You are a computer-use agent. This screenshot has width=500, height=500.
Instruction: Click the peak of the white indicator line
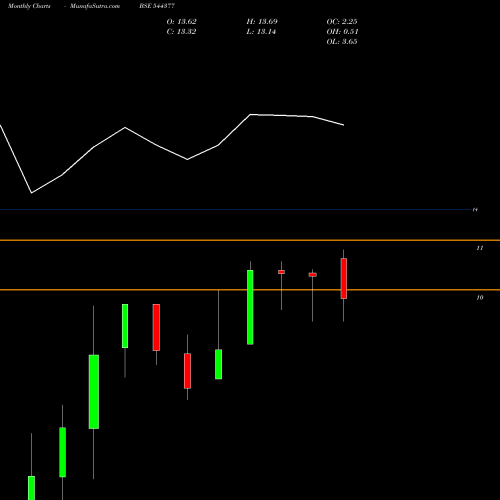click(251, 115)
